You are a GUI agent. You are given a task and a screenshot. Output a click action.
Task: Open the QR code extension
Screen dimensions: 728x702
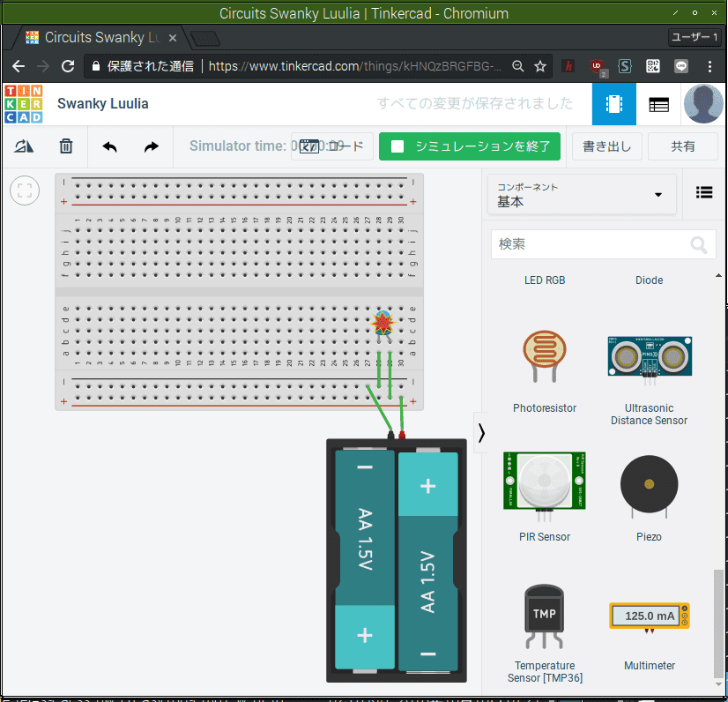tap(653, 66)
